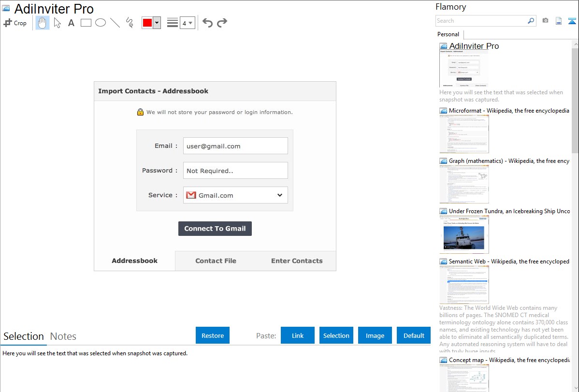
Task: Click the snapshot icon beside Under Frozen Tundra
Action: [x=443, y=211]
